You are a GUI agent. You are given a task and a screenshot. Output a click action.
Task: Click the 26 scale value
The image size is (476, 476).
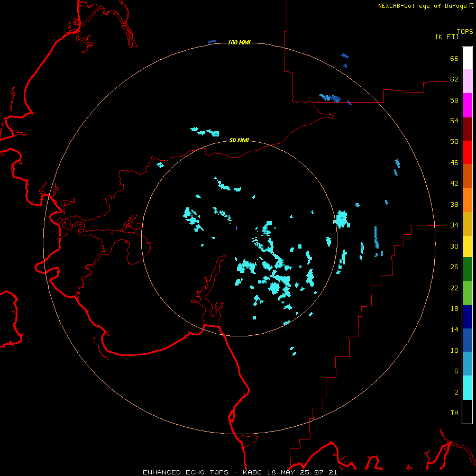coord(454,267)
